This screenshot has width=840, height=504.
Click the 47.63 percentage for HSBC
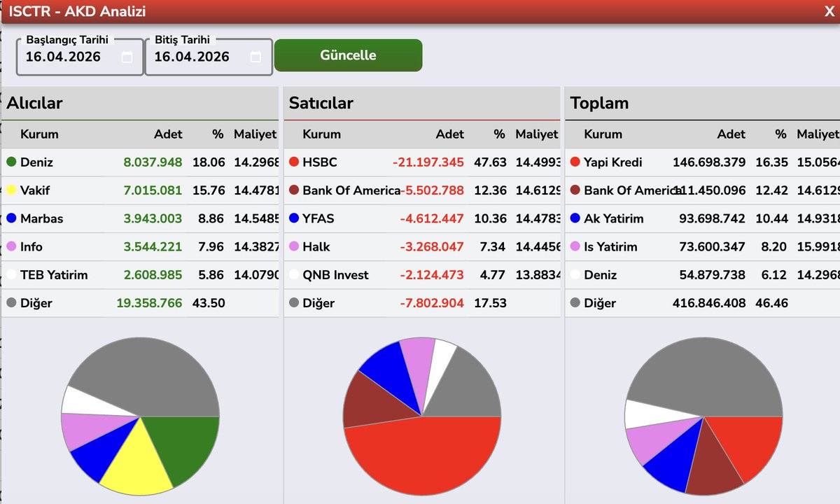[490, 162]
